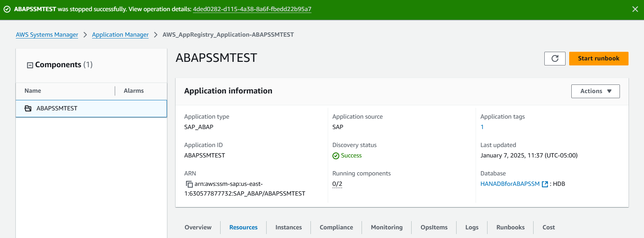Dismiss the green success banner
644x238 pixels.
(635, 9)
